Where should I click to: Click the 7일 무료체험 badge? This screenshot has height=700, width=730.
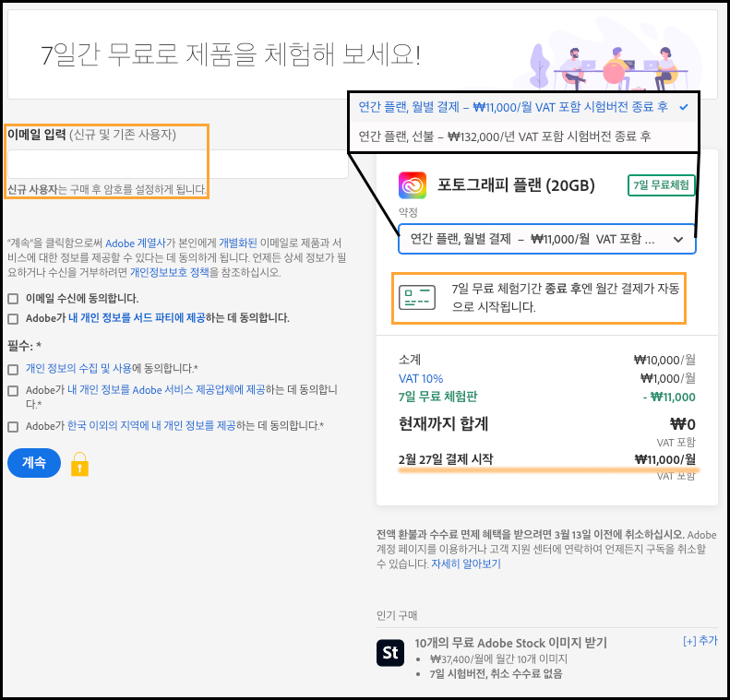[661, 185]
